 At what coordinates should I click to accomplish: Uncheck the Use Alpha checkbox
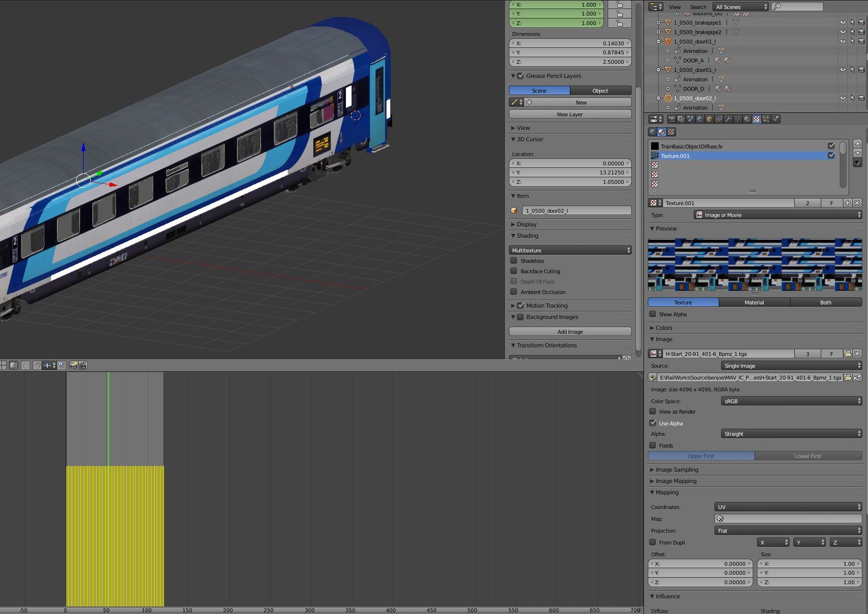tap(653, 423)
